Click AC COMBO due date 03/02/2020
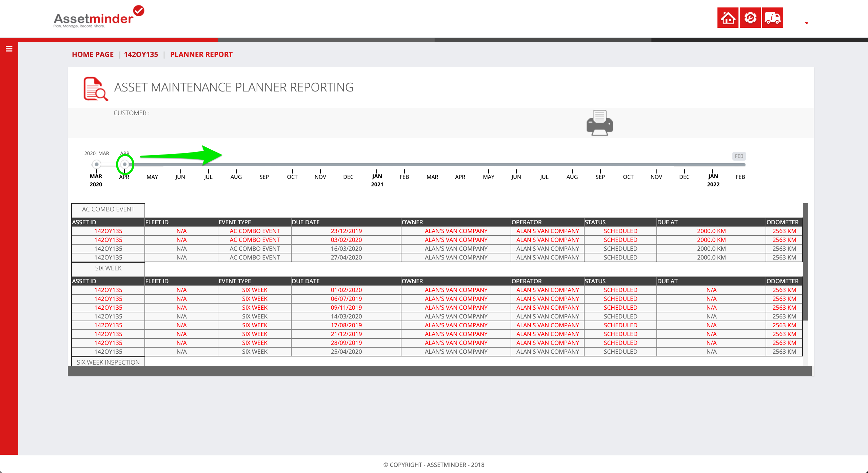868x473 pixels. 346,240
